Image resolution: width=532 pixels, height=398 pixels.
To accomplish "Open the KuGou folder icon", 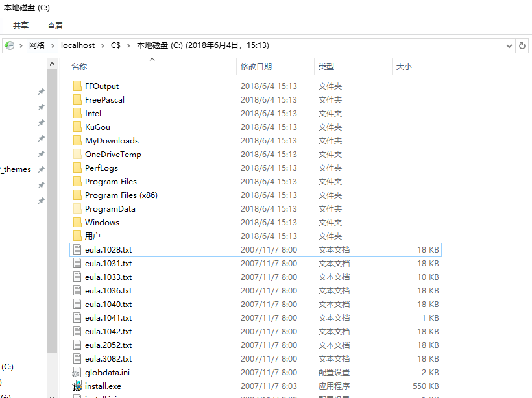I will pos(77,127).
